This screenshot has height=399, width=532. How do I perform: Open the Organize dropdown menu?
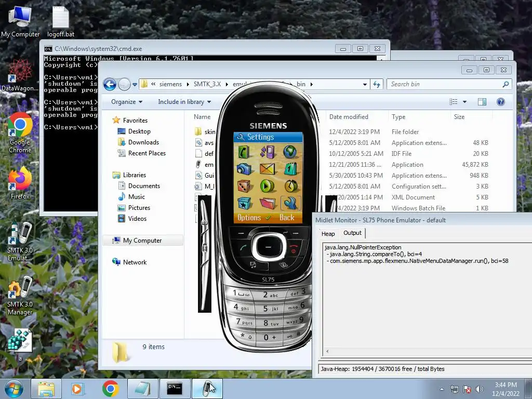[127, 102]
